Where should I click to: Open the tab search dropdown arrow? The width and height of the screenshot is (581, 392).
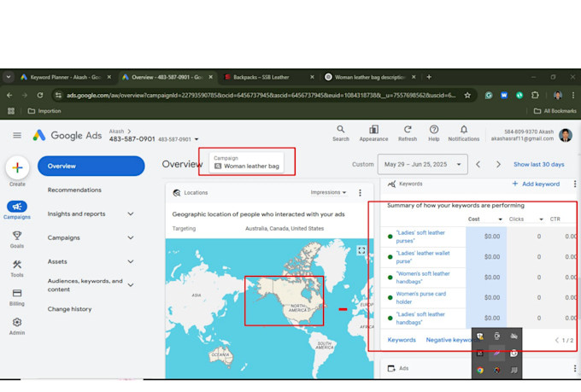coord(9,77)
